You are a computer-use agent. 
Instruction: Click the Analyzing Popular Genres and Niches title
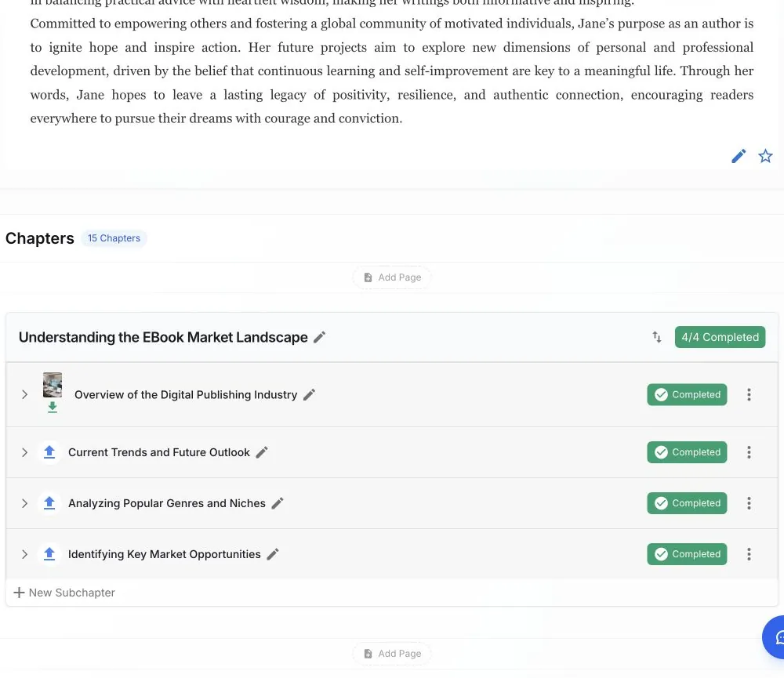(x=167, y=503)
